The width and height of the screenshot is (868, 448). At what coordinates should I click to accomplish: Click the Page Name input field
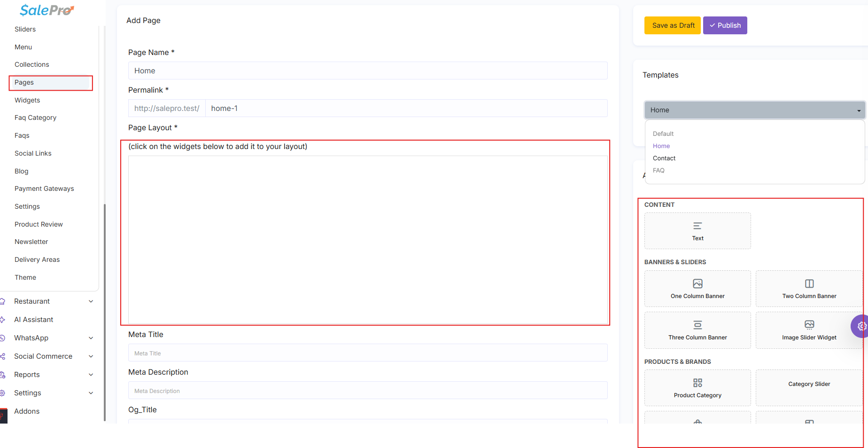tap(368, 71)
